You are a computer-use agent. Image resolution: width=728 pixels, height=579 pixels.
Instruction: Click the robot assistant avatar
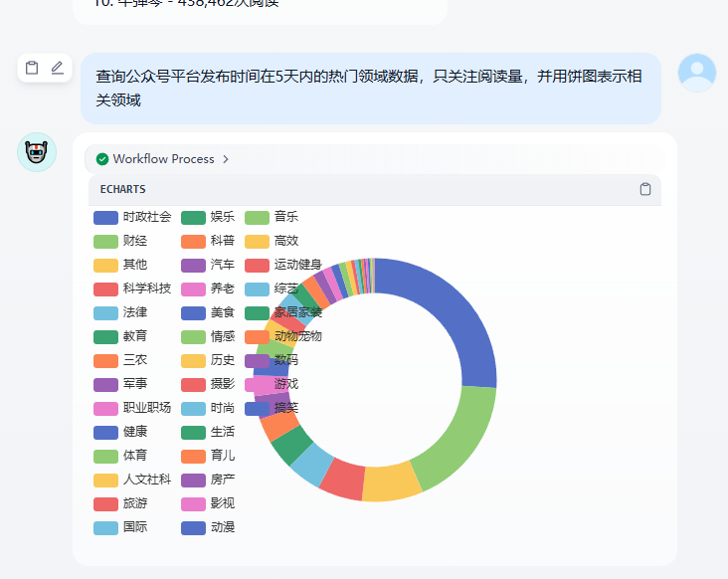pyautogui.click(x=37, y=152)
